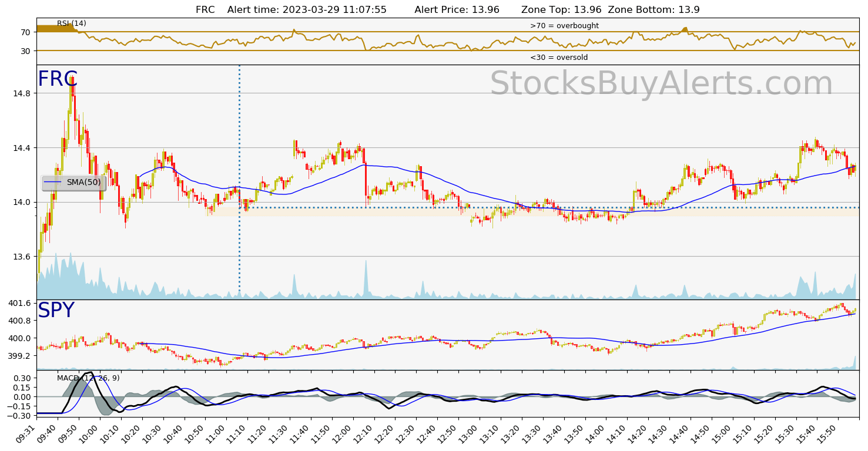Click the 13:00 time axis label

tap(468, 433)
